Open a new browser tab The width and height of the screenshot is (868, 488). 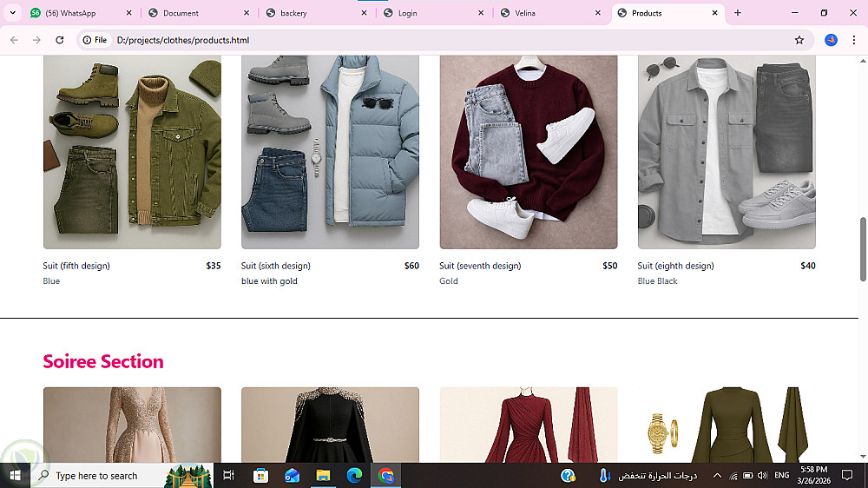coord(737,13)
